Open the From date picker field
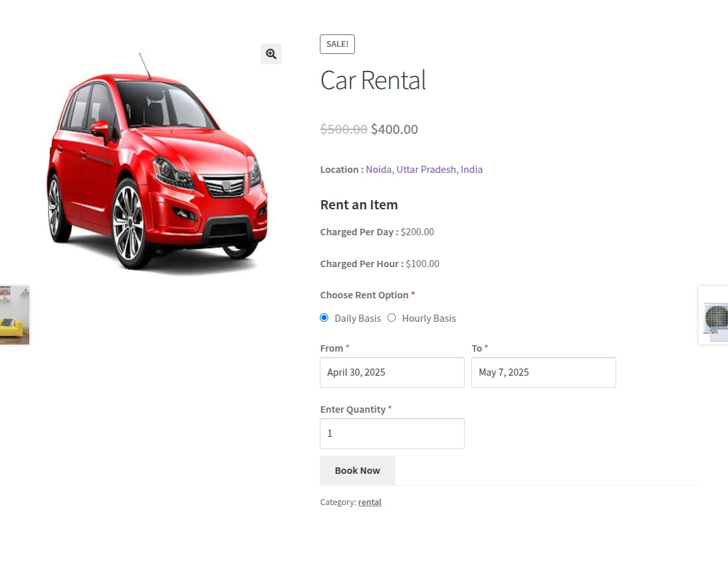Screen dimensions: 728x572 pos(392,372)
